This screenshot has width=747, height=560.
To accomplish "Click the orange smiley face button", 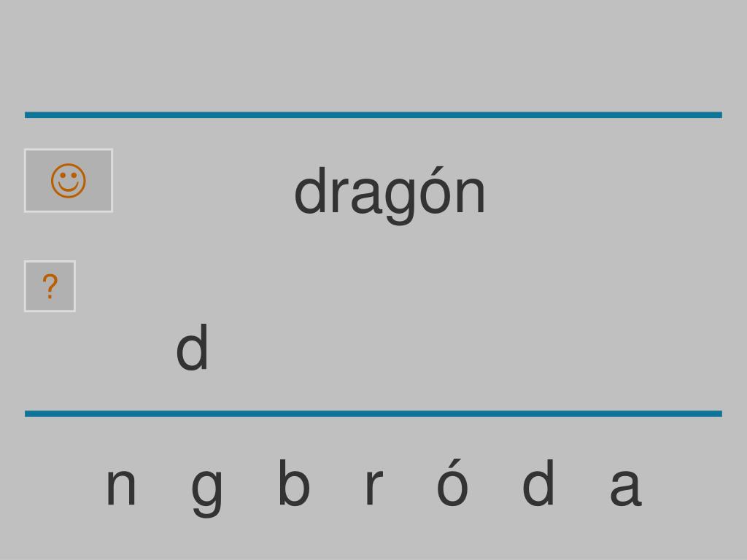I will pos(69,181).
